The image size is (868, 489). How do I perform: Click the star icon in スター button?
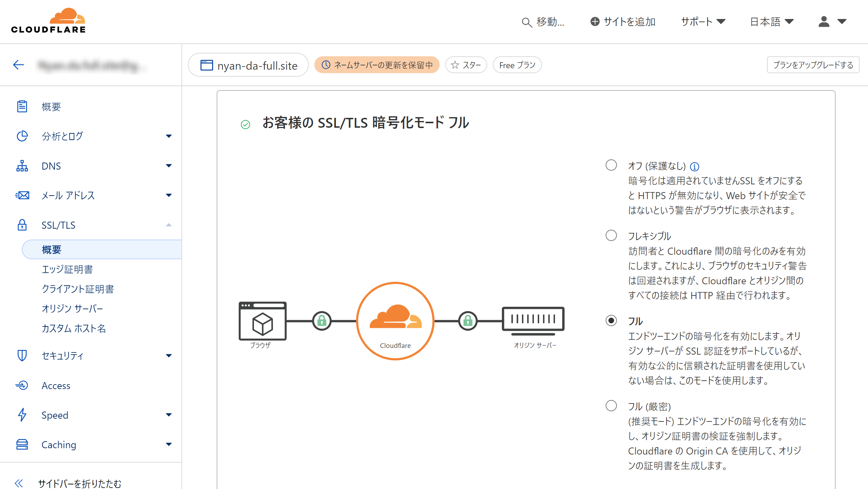pyautogui.click(x=455, y=65)
